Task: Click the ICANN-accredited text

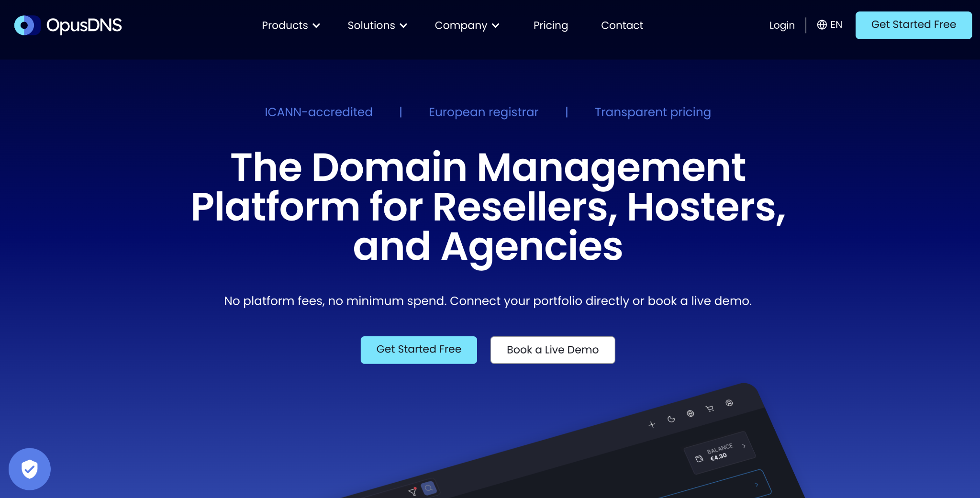Action: [x=318, y=112]
